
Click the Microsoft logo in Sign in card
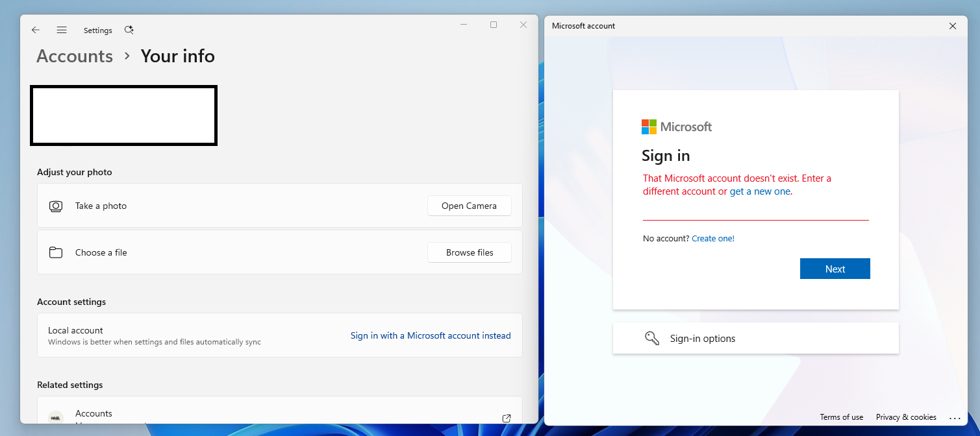[677, 127]
